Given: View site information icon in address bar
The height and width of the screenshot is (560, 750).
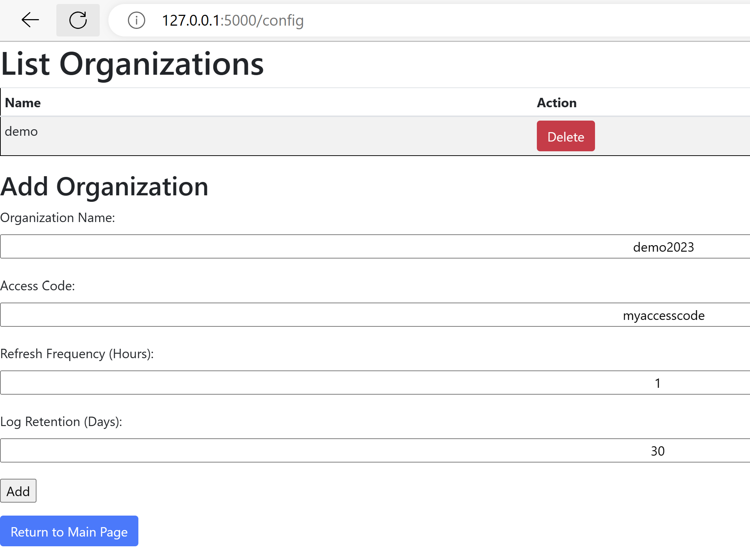Looking at the screenshot, I should coord(137,20).
